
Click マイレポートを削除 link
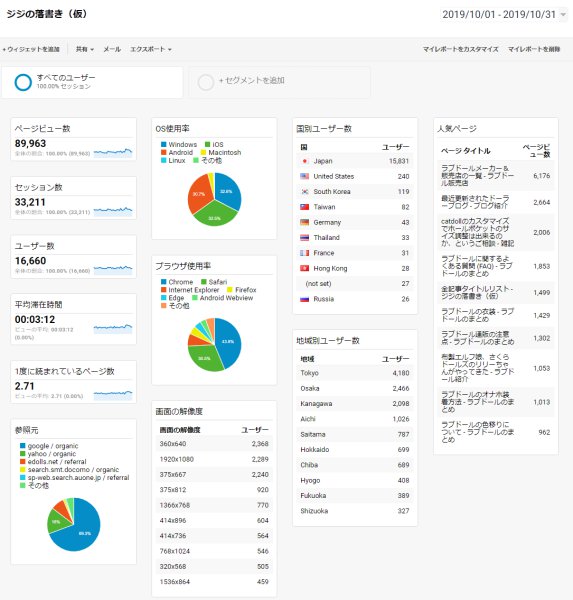(x=534, y=49)
